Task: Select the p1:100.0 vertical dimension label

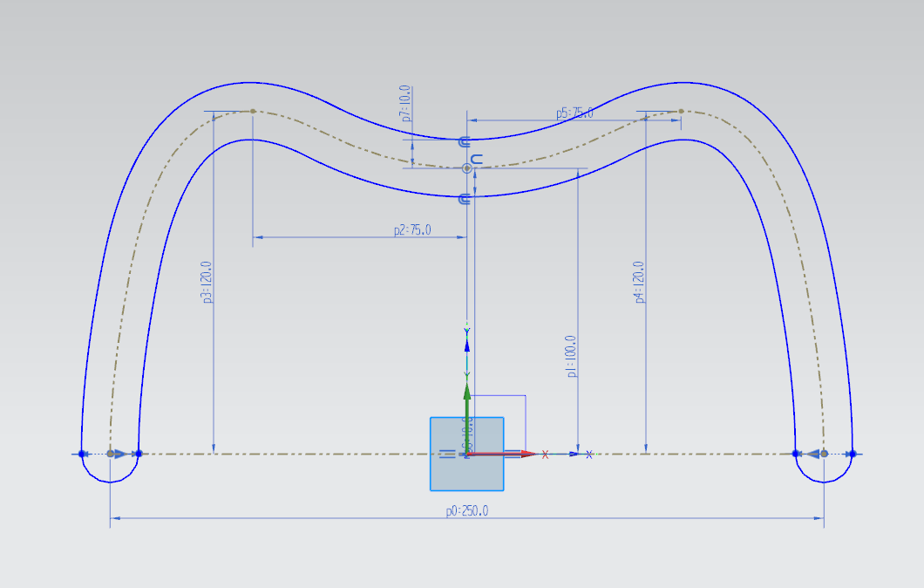Action: [571, 356]
